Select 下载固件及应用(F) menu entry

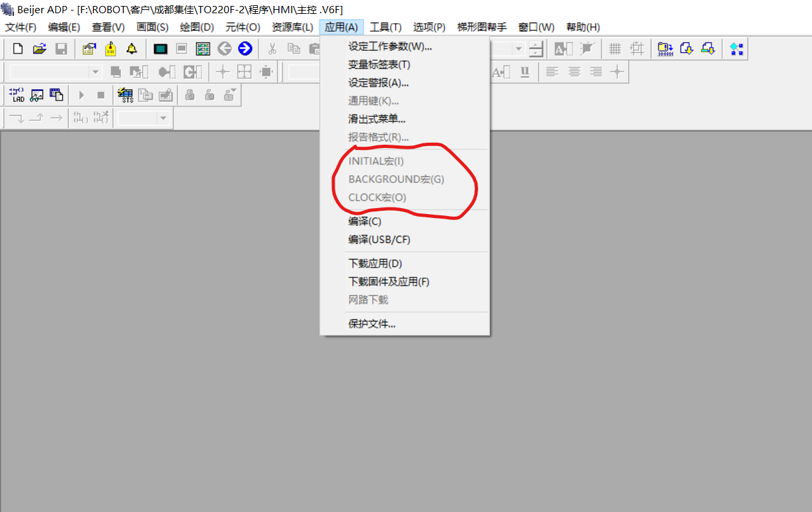(389, 281)
